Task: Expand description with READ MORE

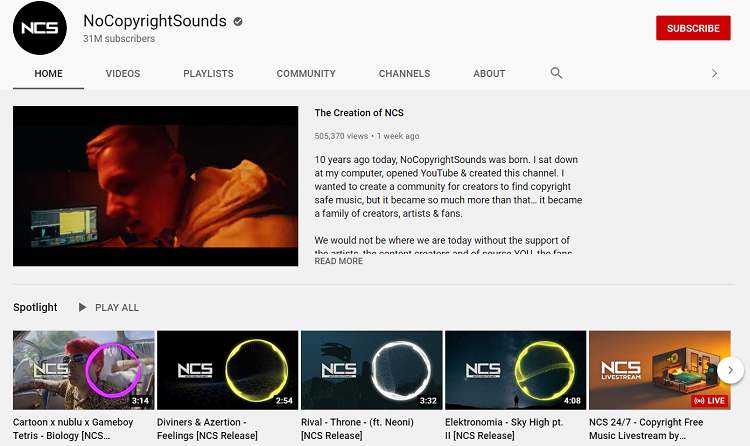Action: [339, 261]
